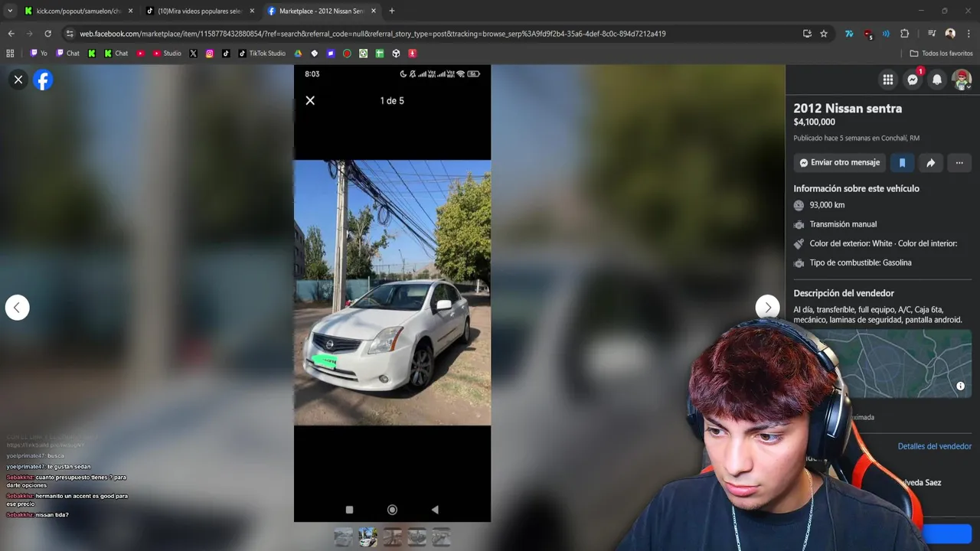Open Facebook home via logo
This screenshot has height=551, width=980.
click(x=43, y=80)
